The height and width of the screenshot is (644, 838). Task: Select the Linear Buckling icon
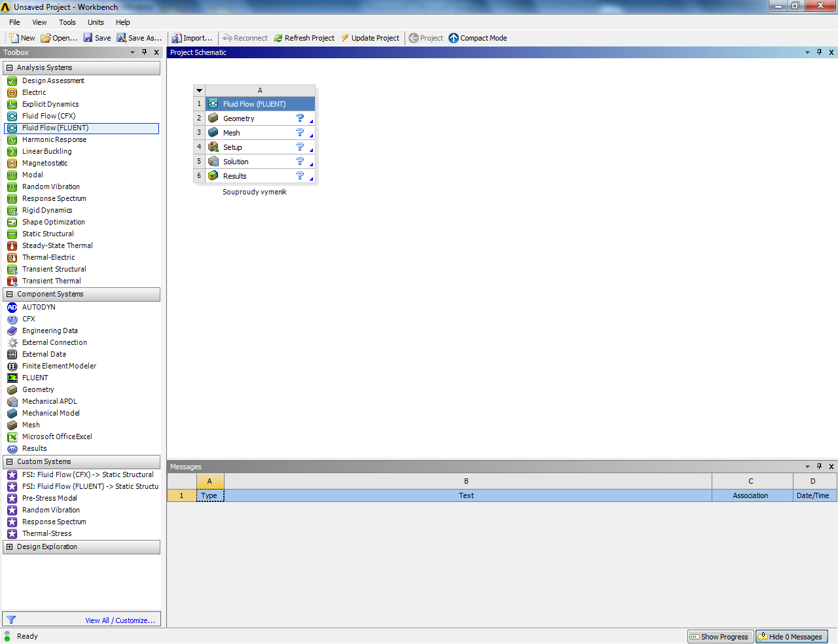tap(12, 151)
